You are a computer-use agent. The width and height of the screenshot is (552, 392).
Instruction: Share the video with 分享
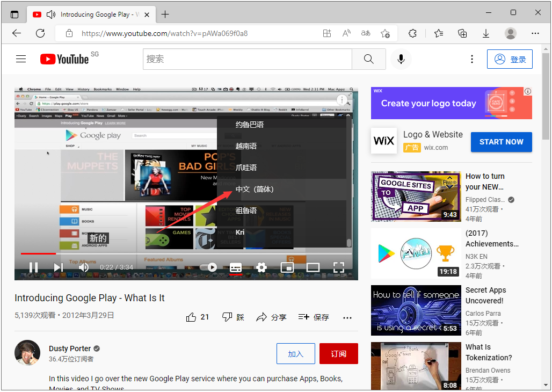(271, 317)
